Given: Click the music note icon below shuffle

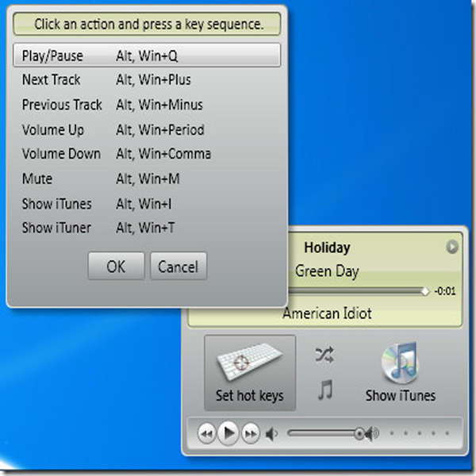Looking at the screenshot, I should click(x=325, y=390).
